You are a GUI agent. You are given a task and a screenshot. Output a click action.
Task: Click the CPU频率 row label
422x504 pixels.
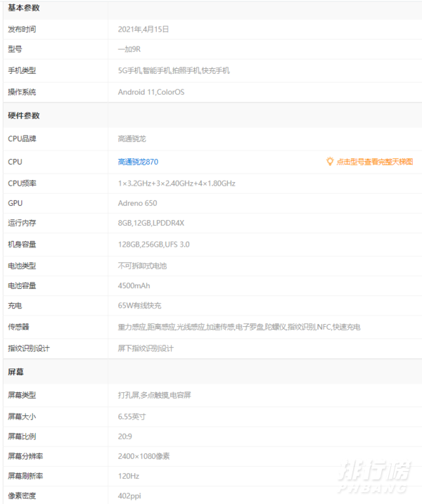(22, 183)
